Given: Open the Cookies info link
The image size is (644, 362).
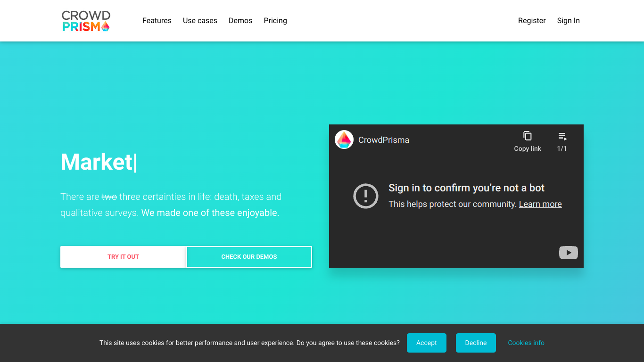Looking at the screenshot, I should pyautogui.click(x=526, y=343).
